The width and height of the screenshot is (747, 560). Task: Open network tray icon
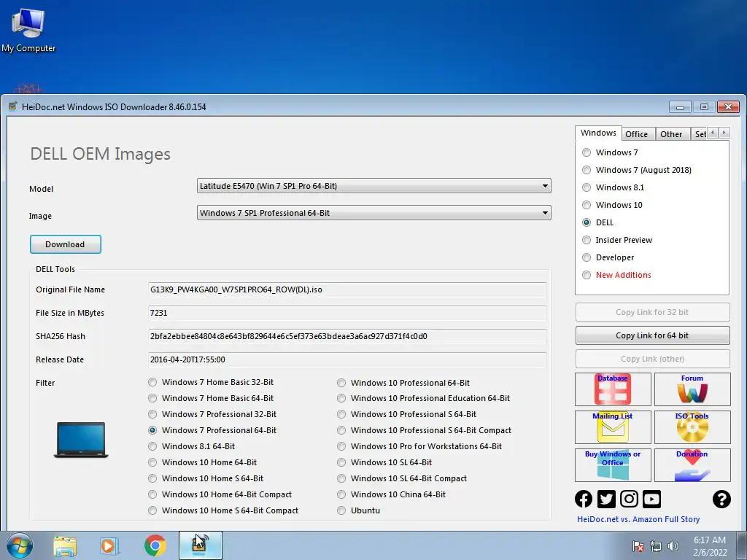[656, 546]
